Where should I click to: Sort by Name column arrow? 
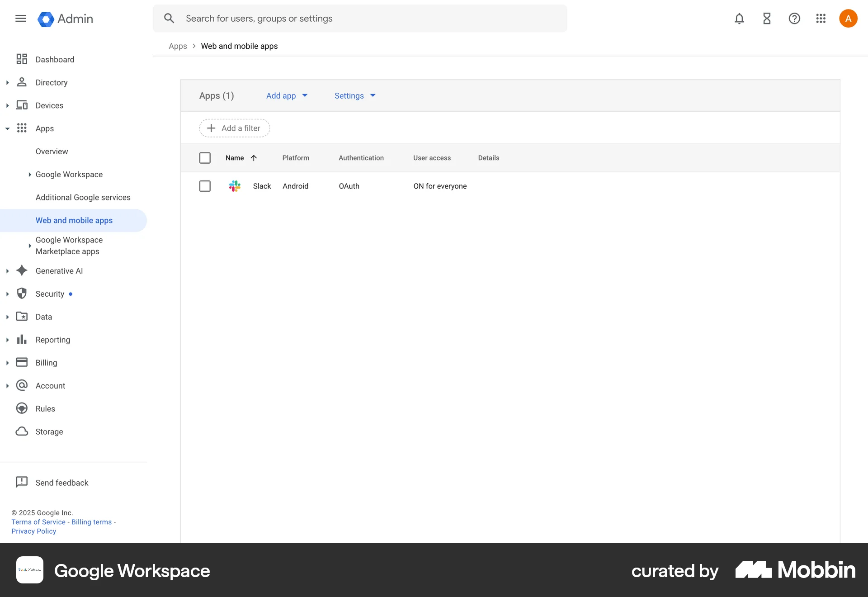(x=254, y=158)
